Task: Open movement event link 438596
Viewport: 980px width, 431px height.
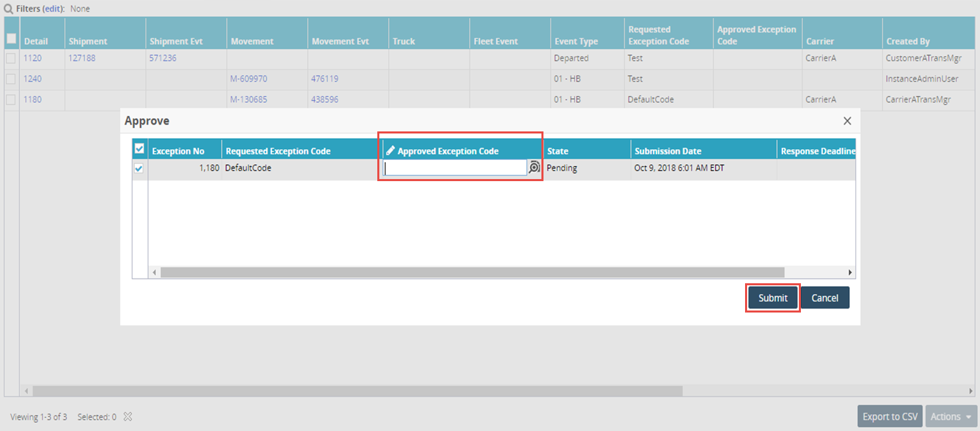Action: pyautogui.click(x=325, y=99)
